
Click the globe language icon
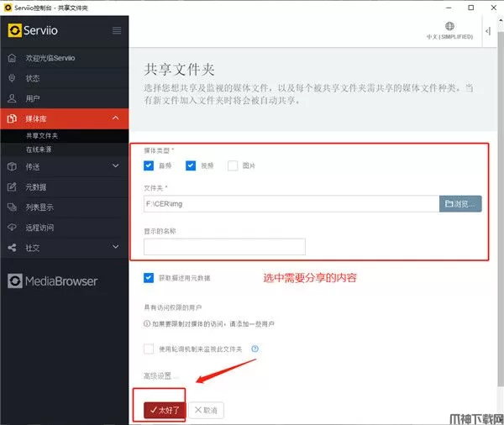pos(449,26)
